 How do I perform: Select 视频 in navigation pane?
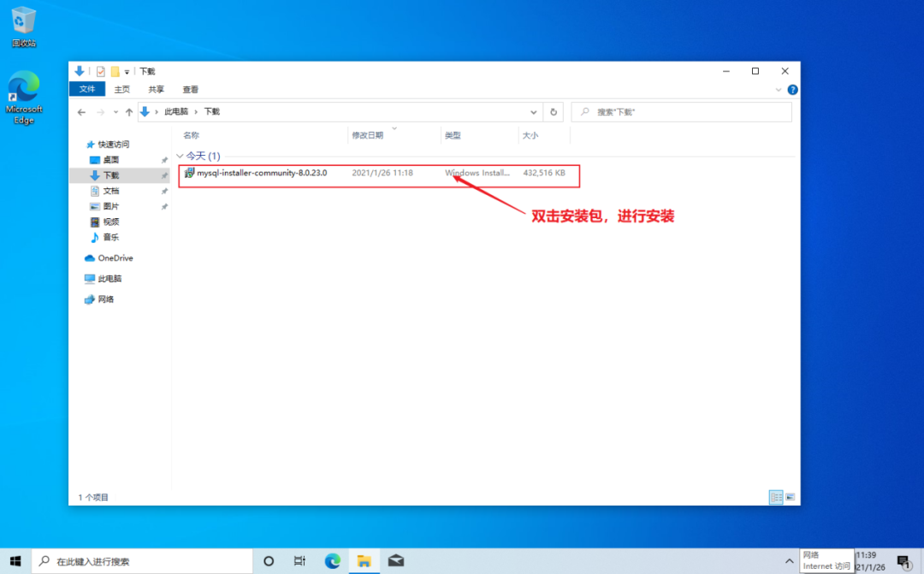coord(110,222)
